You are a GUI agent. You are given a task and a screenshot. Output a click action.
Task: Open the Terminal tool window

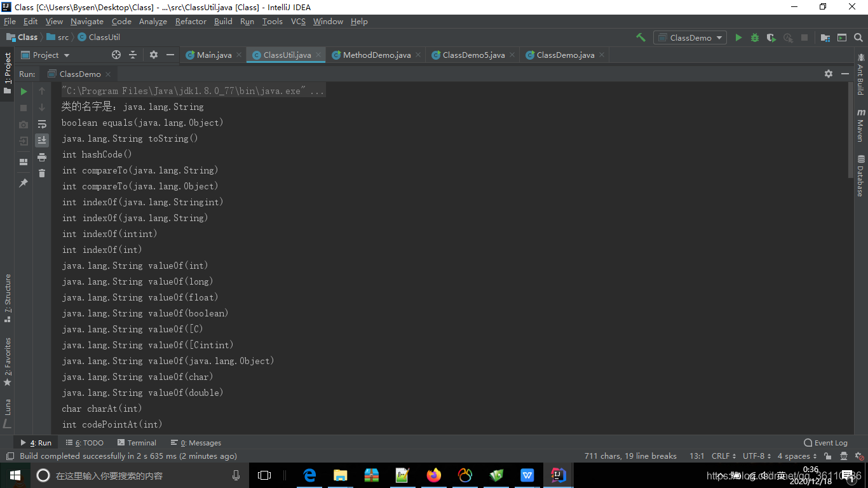coord(141,442)
